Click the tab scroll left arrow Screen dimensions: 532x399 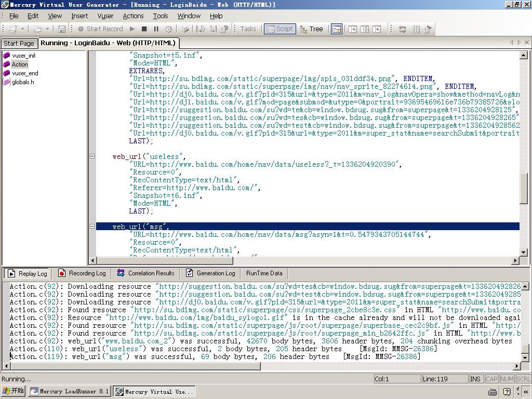point(512,43)
